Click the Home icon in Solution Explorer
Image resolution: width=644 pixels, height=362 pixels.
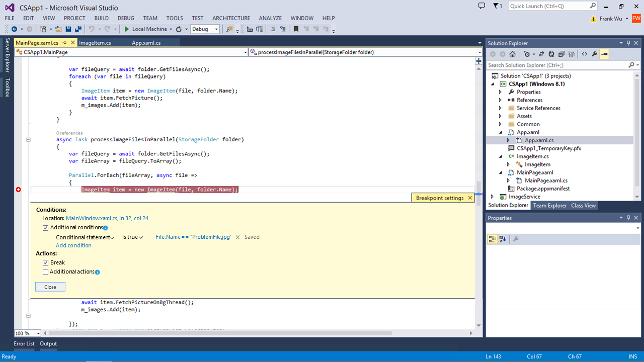tap(512, 54)
